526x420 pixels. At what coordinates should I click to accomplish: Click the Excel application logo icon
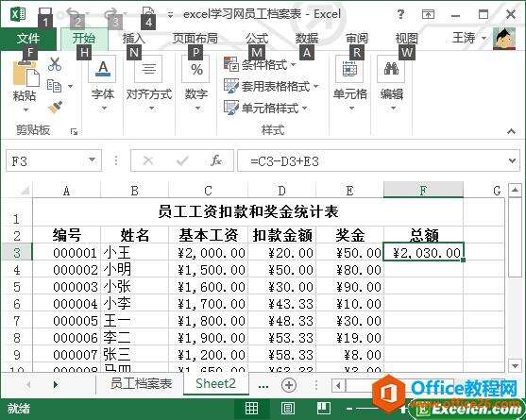(18, 15)
